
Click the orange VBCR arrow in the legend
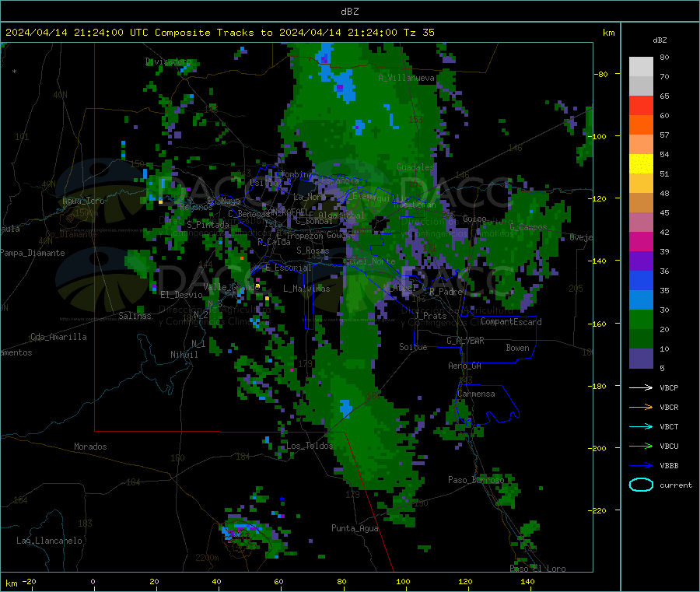click(641, 407)
